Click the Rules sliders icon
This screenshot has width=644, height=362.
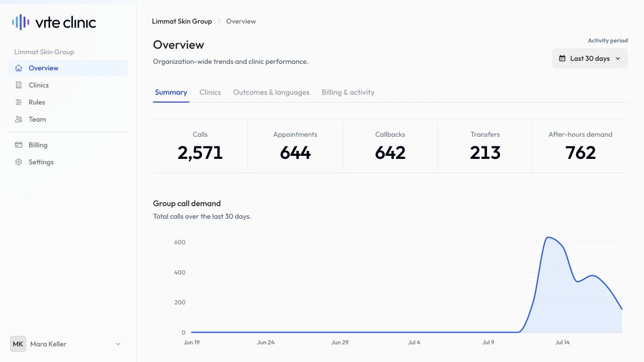19,102
